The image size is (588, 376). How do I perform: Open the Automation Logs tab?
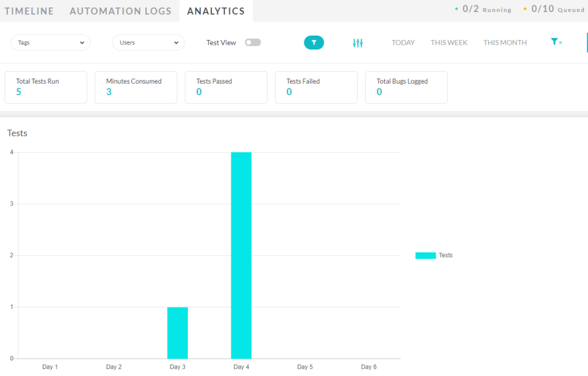pyautogui.click(x=121, y=11)
